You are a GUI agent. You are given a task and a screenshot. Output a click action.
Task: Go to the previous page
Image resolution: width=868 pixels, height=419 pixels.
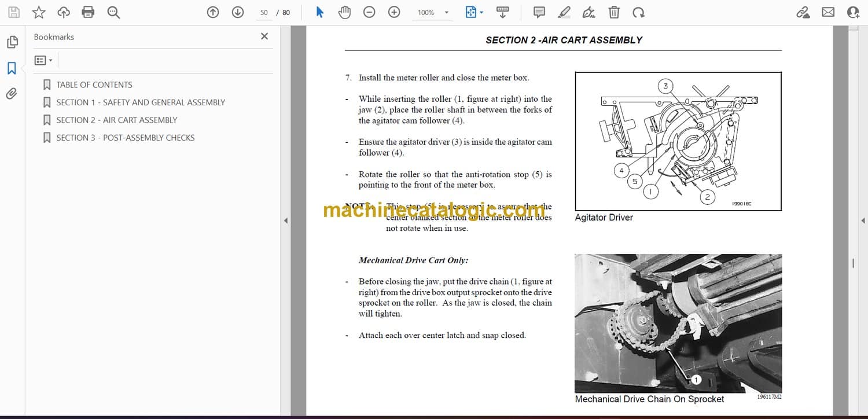[x=213, y=12]
